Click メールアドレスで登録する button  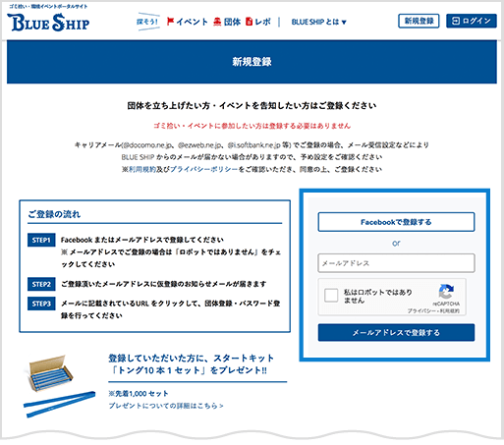click(x=396, y=333)
